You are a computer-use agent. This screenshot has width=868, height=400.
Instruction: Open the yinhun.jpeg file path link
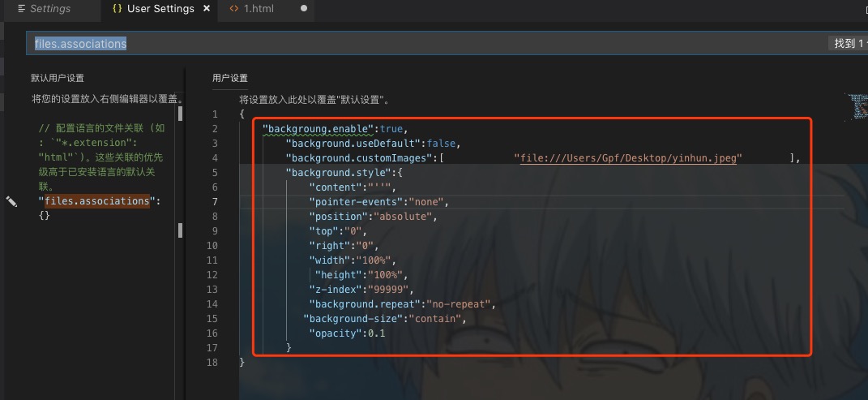(628, 158)
